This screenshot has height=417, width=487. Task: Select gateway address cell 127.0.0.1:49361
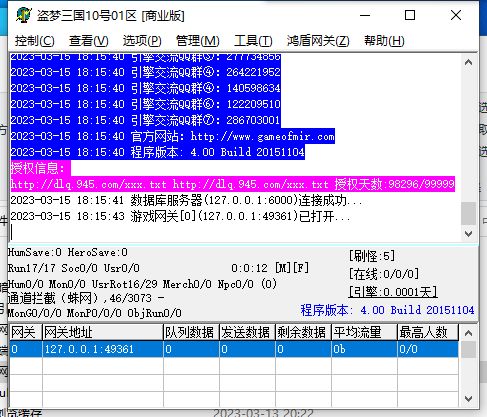(x=103, y=349)
